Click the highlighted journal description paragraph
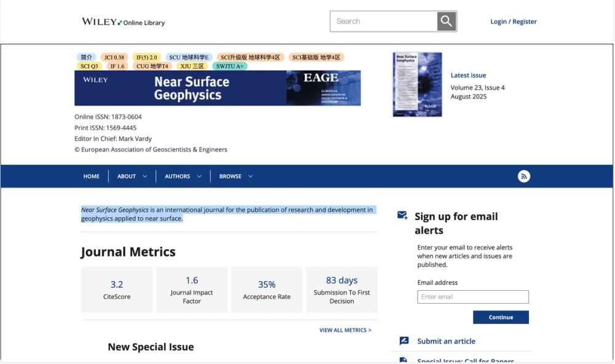615x364 pixels. [229, 214]
